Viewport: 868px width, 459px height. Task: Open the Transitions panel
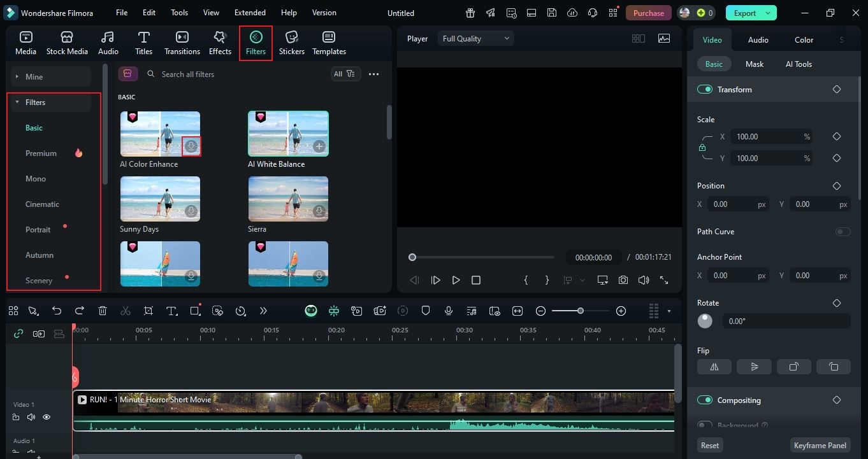click(x=182, y=43)
